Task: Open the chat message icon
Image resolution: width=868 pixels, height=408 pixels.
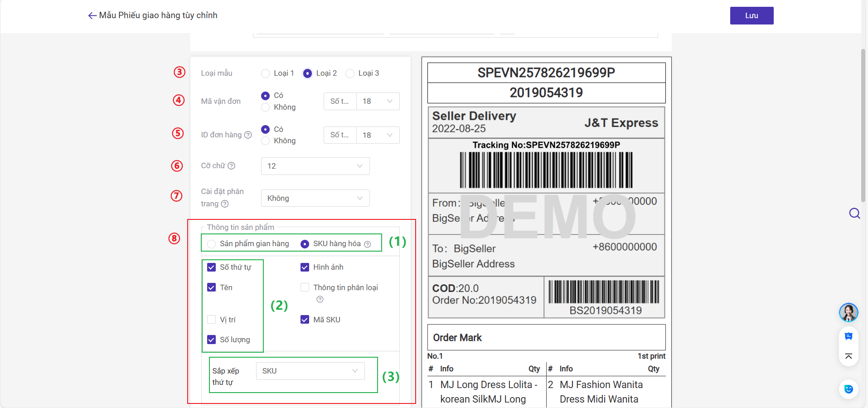Action: click(849, 336)
